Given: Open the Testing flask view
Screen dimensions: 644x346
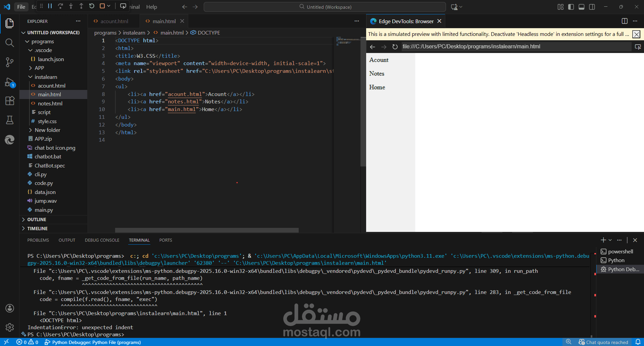Looking at the screenshot, I should [10, 120].
